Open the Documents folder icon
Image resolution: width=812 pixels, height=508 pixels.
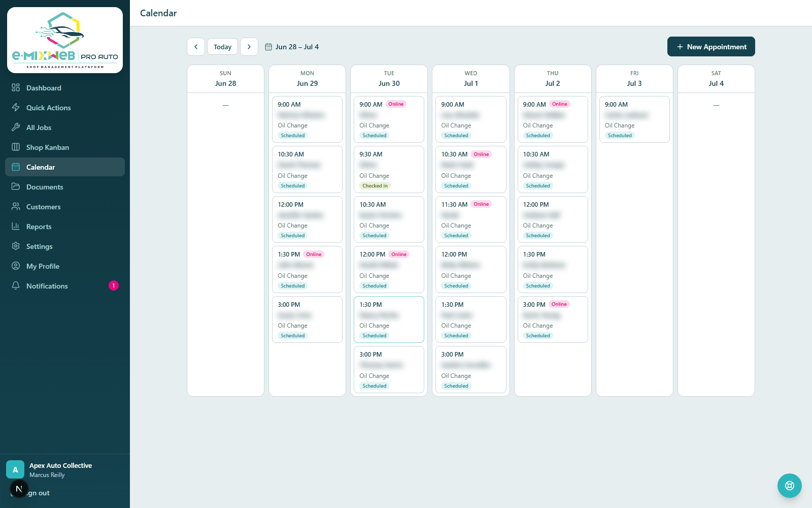tap(16, 187)
